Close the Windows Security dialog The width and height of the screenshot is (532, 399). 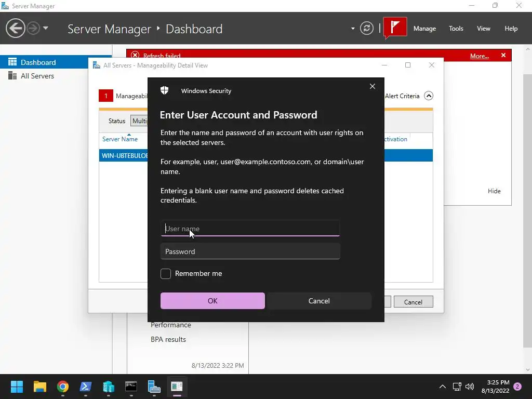point(372,86)
